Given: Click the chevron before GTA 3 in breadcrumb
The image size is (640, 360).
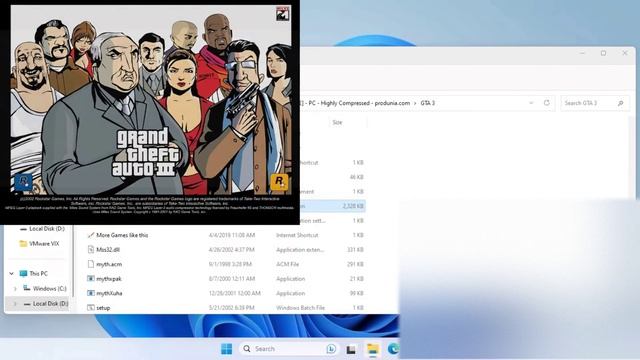Looking at the screenshot, I should click(x=415, y=103).
